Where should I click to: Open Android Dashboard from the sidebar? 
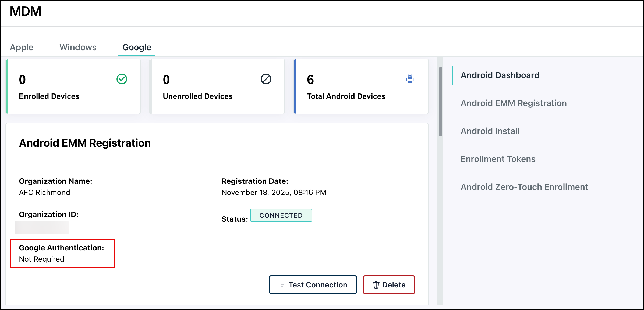coord(500,75)
